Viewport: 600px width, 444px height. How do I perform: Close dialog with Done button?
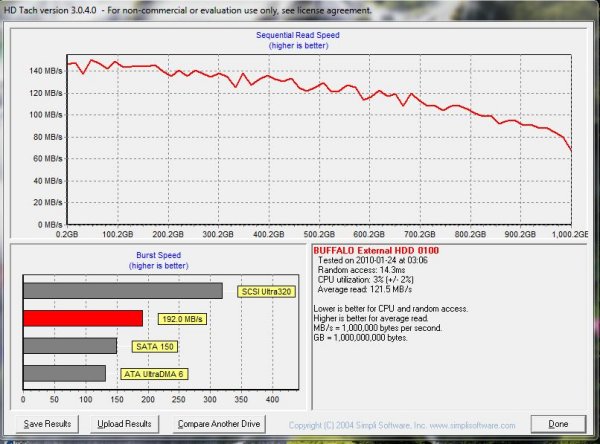(x=558, y=424)
